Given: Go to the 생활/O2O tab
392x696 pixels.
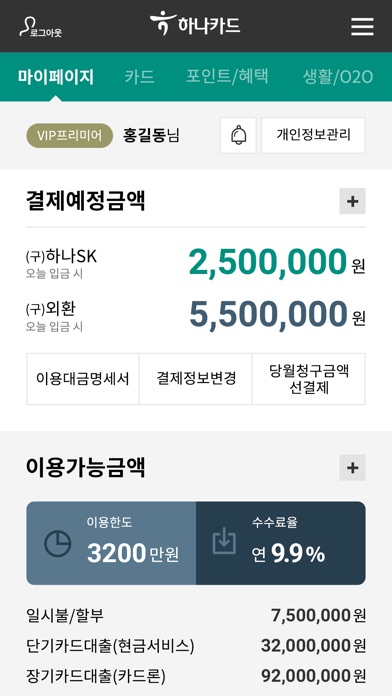Looking at the screenshot, I should 337,77.
